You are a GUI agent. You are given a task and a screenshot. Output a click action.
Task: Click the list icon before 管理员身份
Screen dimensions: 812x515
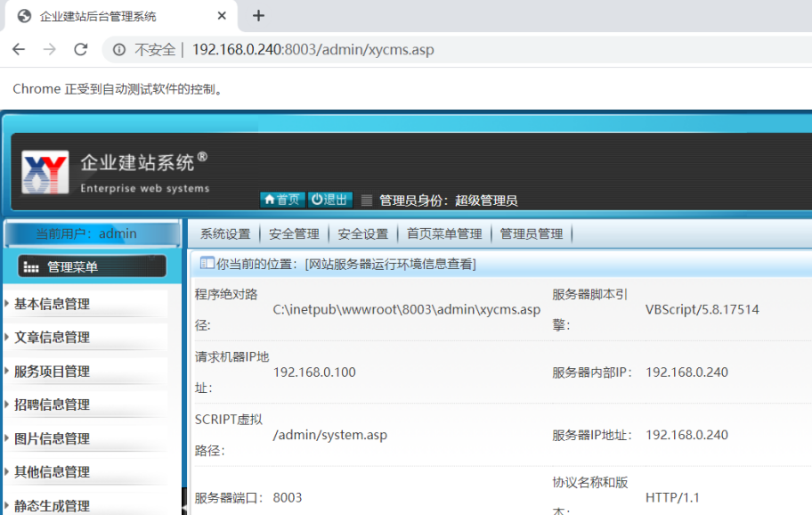point(366,200)
